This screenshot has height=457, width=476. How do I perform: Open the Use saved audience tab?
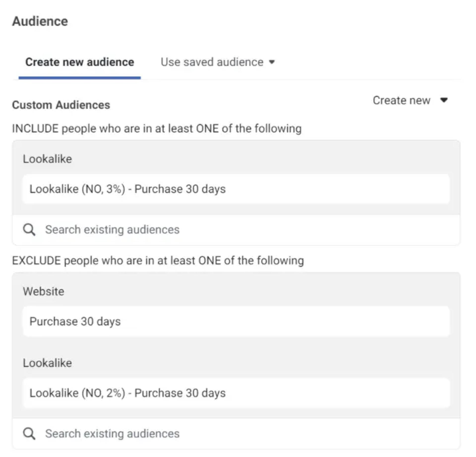coord(218,62)
